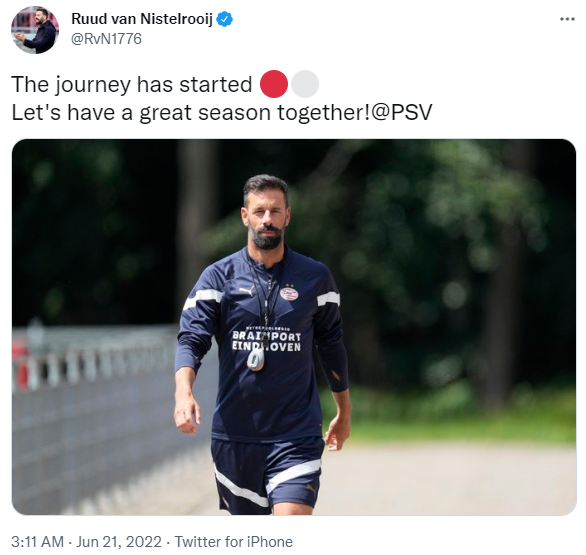Click the Brainport Eindhoven shirt text
Viewport: 586px width, 555px height.
coord(266,340)
